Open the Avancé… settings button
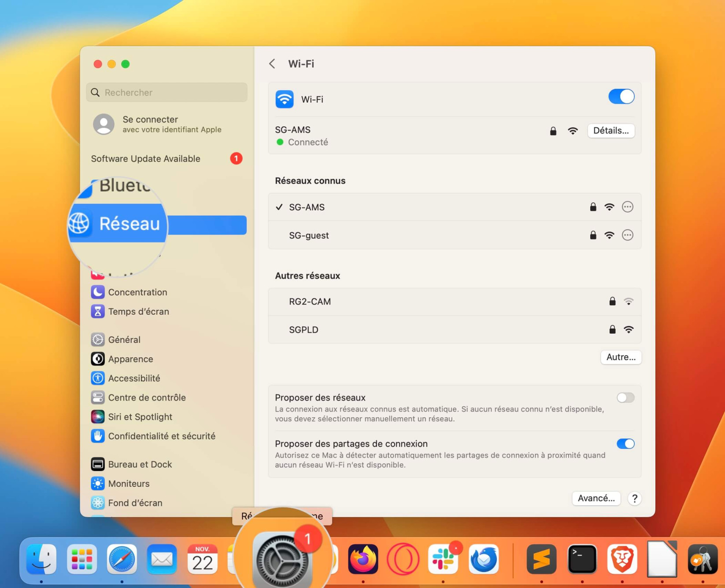The width and height of the screenshot is (725, 588). pos(596,498)
